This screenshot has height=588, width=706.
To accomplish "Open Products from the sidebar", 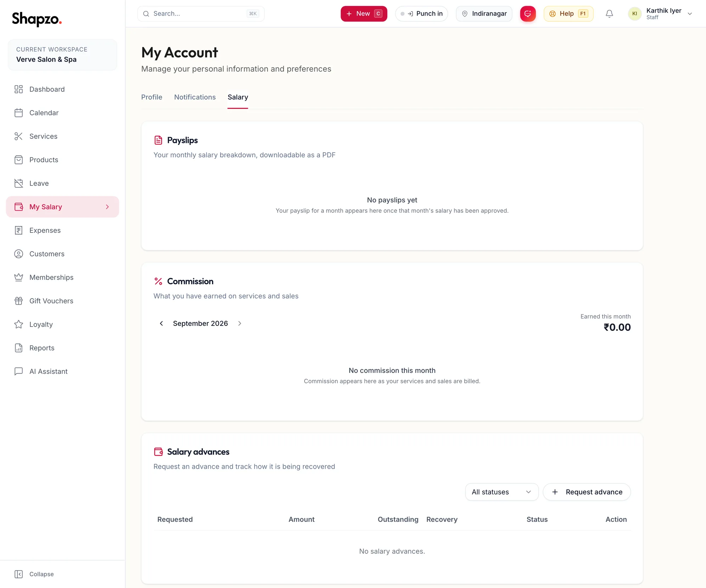I will (62, 160).
